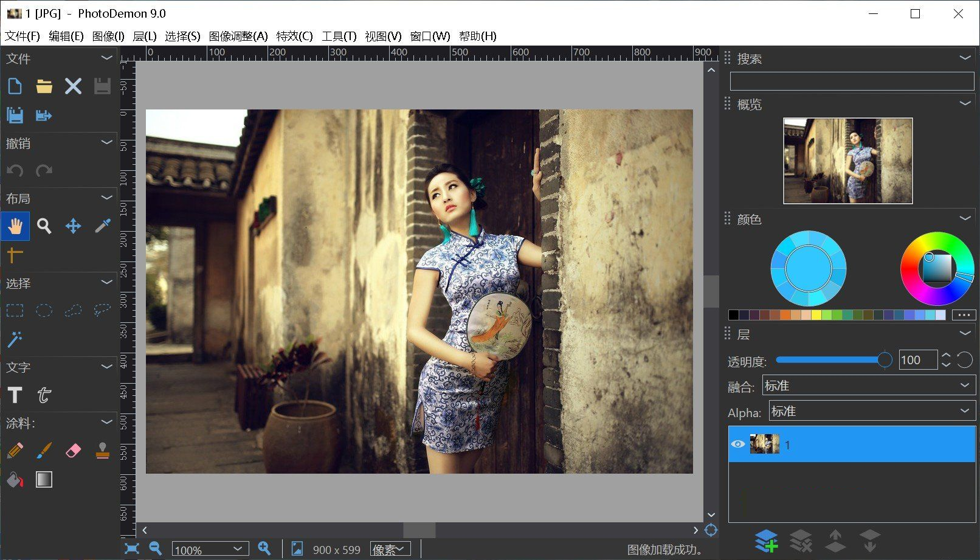Select the Move layer tool

click(x=73, y=226)
